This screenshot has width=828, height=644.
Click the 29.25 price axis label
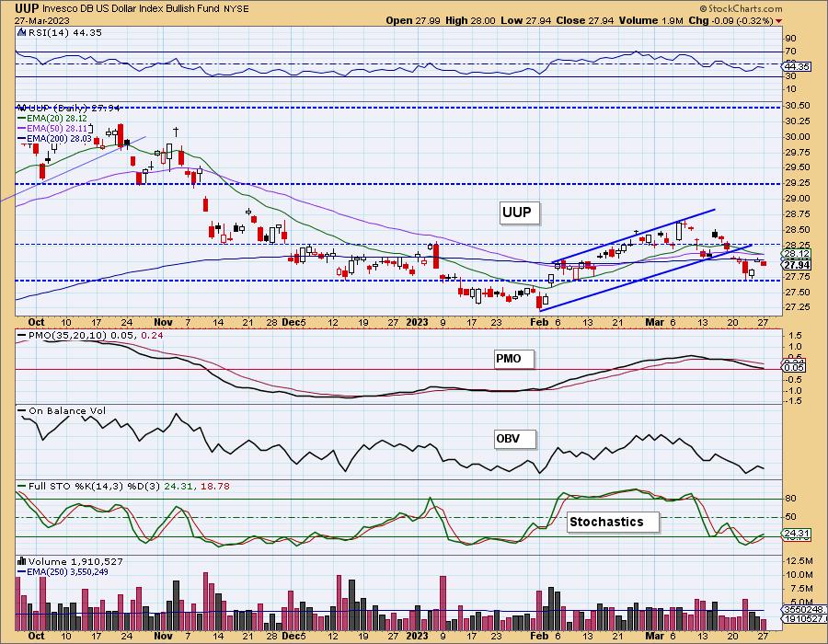tap(798, 183)
